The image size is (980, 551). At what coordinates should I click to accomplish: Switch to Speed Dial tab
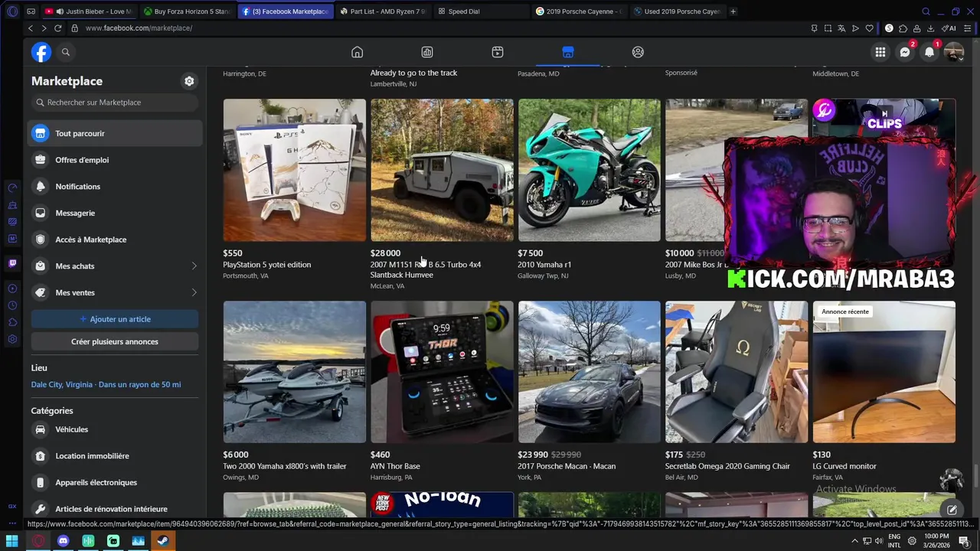481,11
